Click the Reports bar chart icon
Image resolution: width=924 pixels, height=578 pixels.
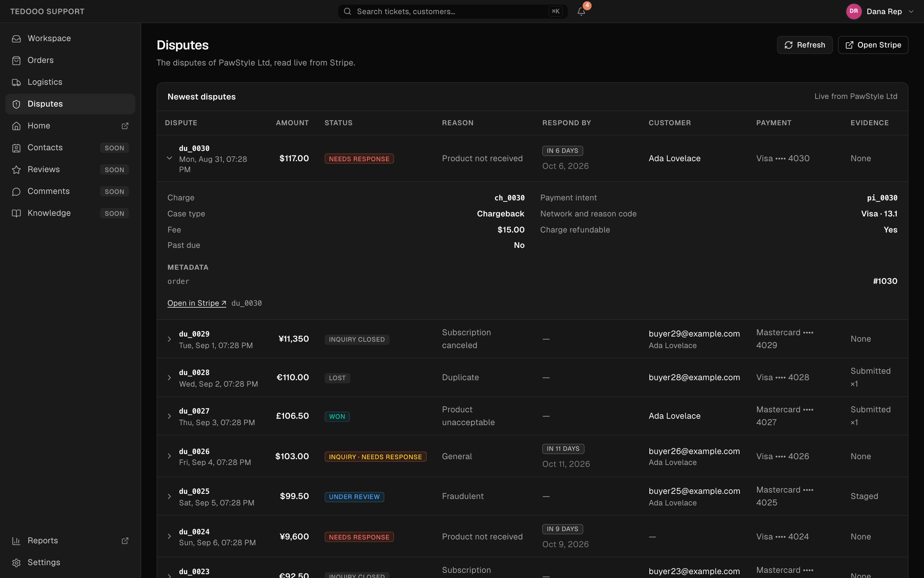16,540
